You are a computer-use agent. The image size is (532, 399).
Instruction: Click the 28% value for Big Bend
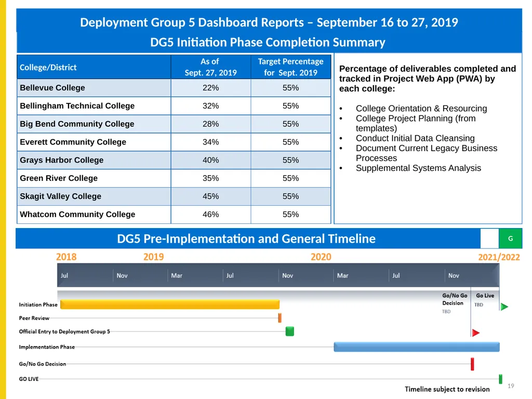point(211,124)
